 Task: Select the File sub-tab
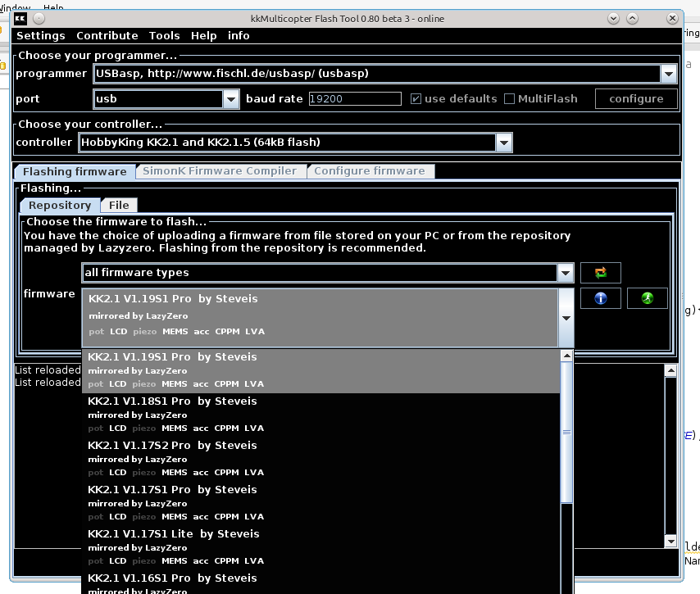click(x=119, y=206)
